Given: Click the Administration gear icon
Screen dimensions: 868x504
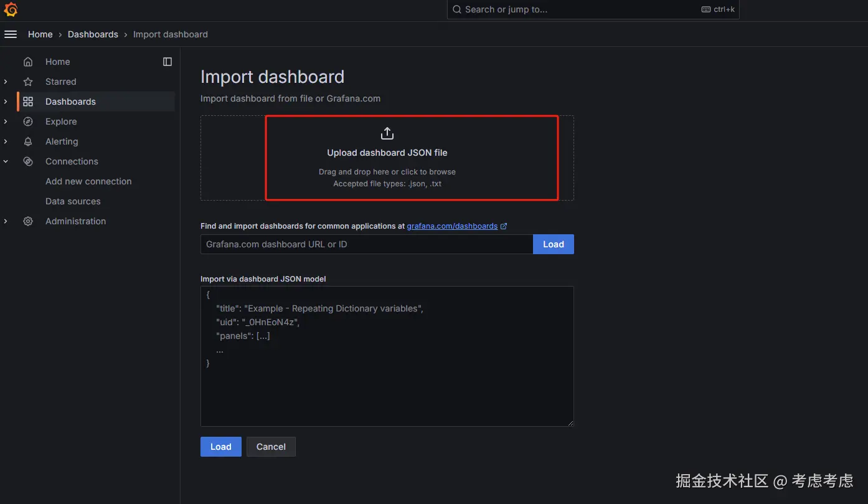Looking at the screenshot, I should [28, 221].
